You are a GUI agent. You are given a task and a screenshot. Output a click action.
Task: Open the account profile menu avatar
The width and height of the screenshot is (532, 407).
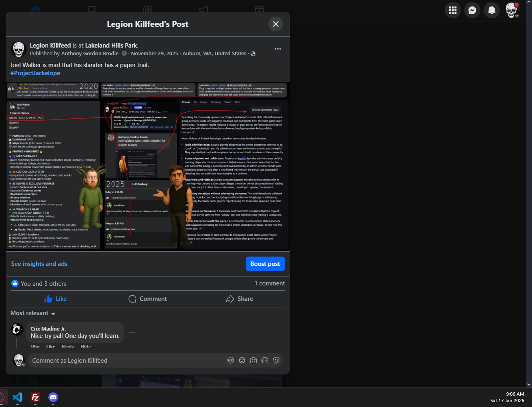tap(511, 10)
